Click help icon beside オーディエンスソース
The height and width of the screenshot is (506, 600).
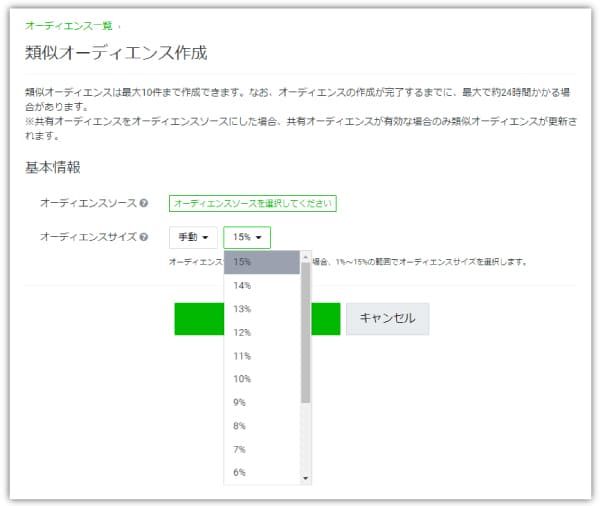point(143,203)
